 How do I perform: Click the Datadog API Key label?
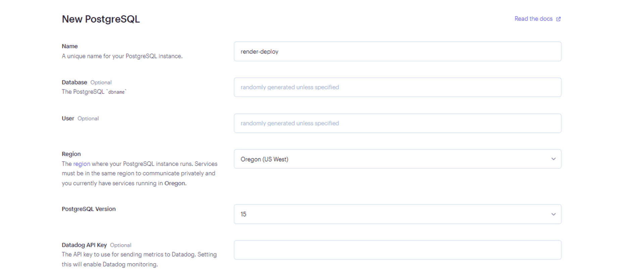84,245
